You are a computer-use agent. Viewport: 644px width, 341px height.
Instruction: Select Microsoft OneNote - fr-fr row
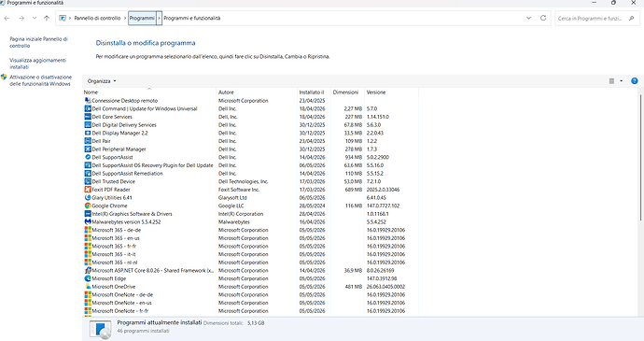[250, 311]
